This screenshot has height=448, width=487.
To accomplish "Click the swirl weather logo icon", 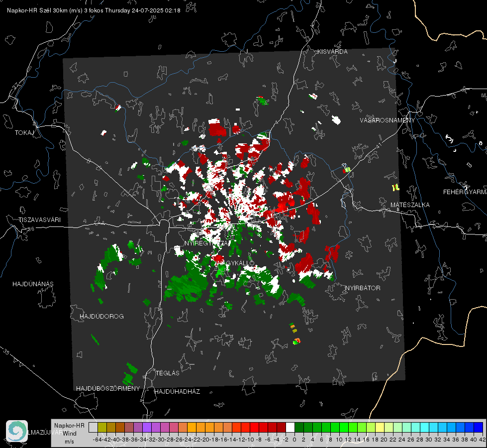I will [x=17, y=431].
